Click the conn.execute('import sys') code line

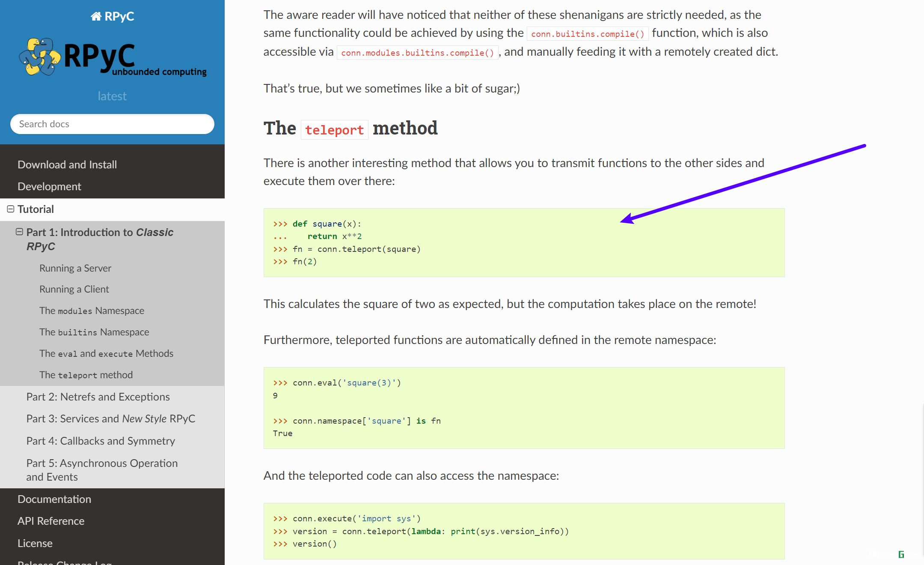(347, 518)
